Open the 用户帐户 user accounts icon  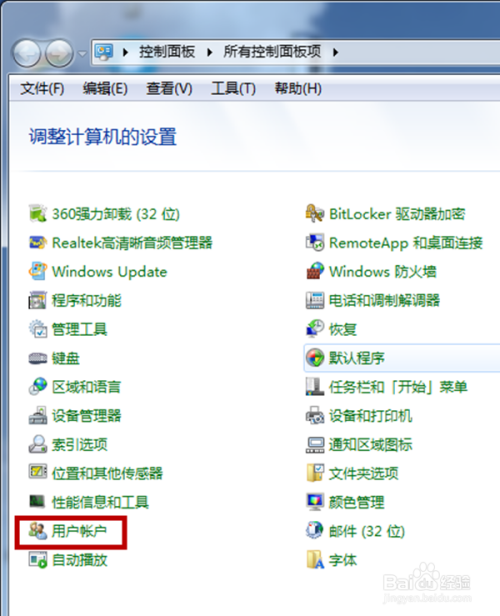click(x=38, y=531)
